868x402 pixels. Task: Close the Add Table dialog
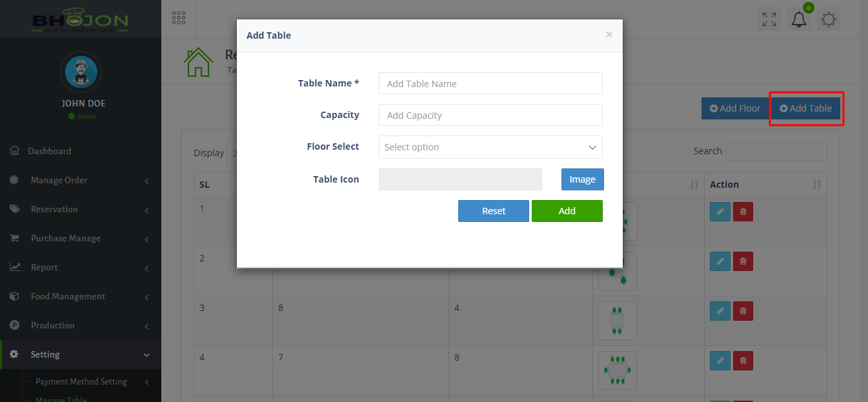click(x=609, y=35)
